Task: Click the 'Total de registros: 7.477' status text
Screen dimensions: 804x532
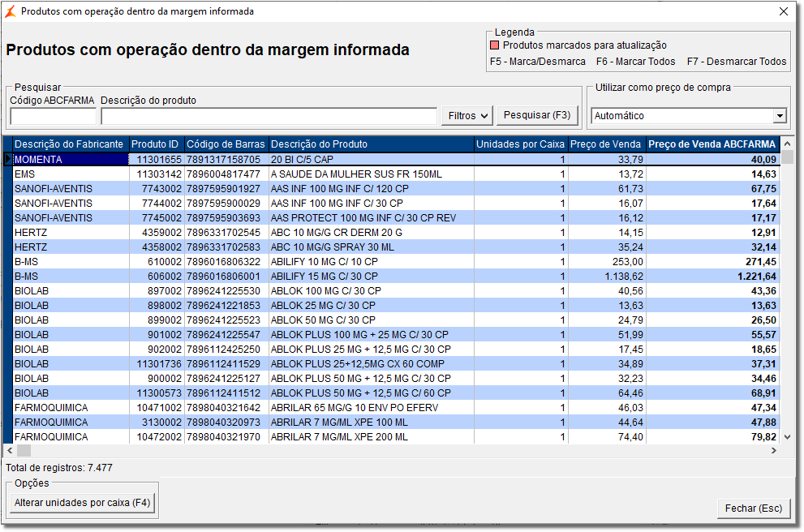Action: pyautogui.click(x=59, y=468)
